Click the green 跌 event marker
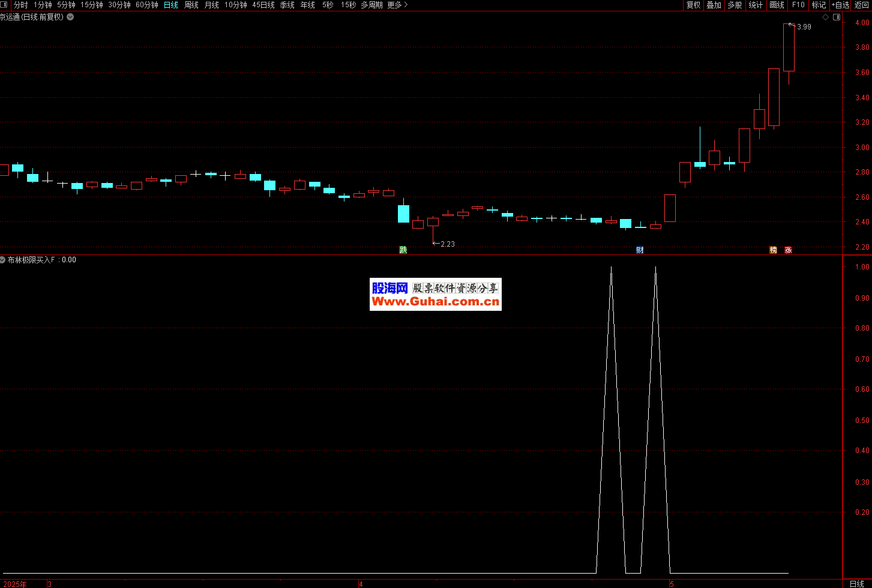The width and height of the screenshot is (872, 588). pos(403,250)
